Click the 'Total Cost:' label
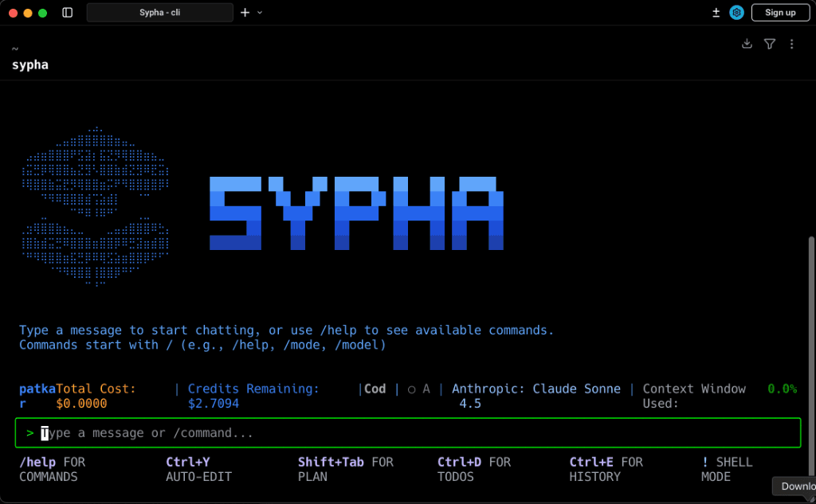Image resolution: width=816 pixels, height=504 pixels. [96, 389]
